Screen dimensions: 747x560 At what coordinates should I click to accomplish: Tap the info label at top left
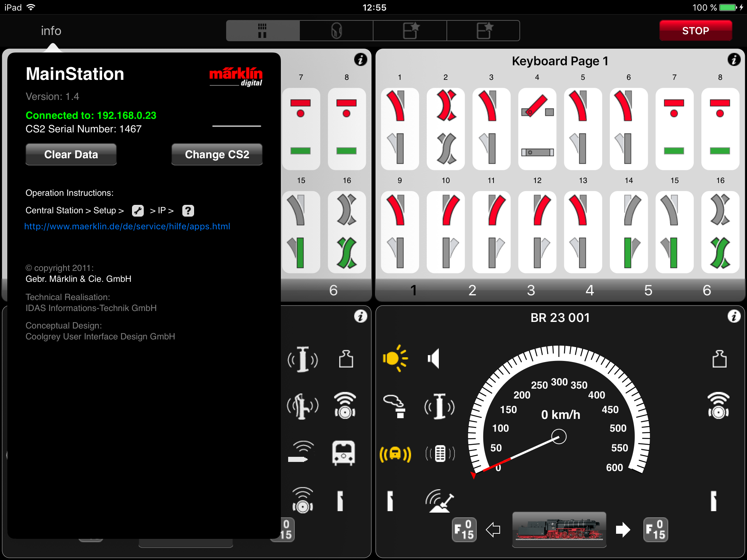[51, 31]
